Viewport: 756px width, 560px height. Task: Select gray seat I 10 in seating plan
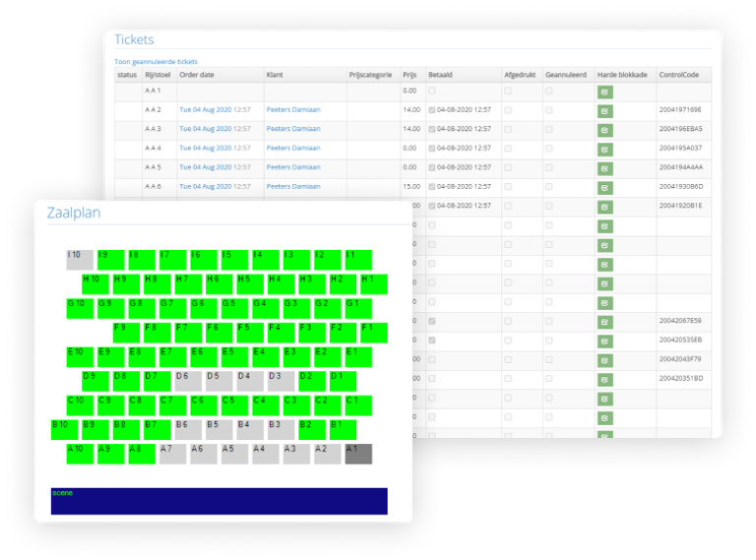point(80,260)
